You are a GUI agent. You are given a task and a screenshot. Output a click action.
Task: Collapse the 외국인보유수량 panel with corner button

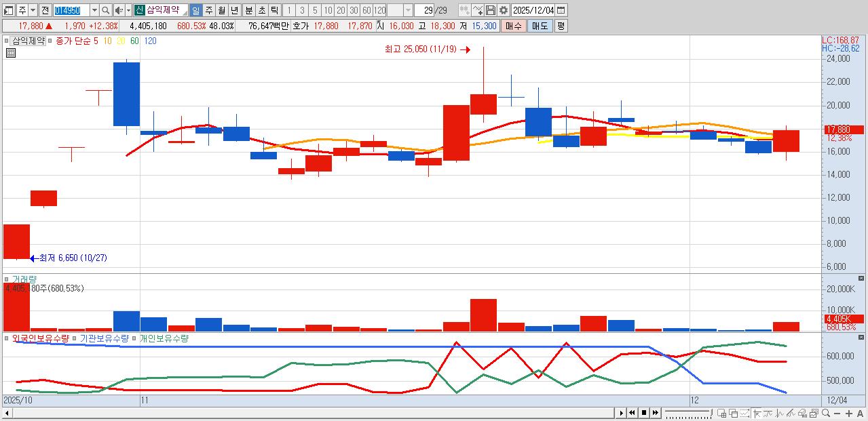[x=861, y=337]
